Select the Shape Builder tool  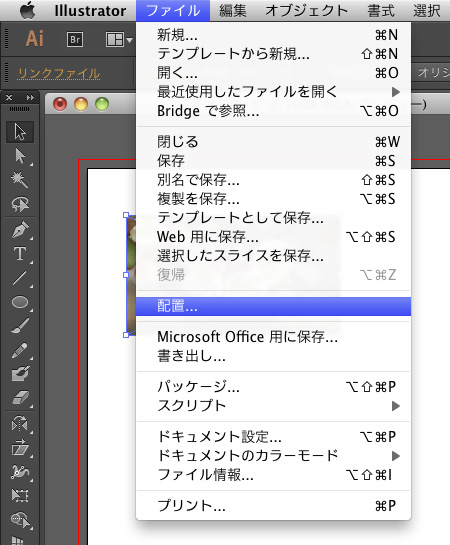pyautogui.click(x=20, y=520)
